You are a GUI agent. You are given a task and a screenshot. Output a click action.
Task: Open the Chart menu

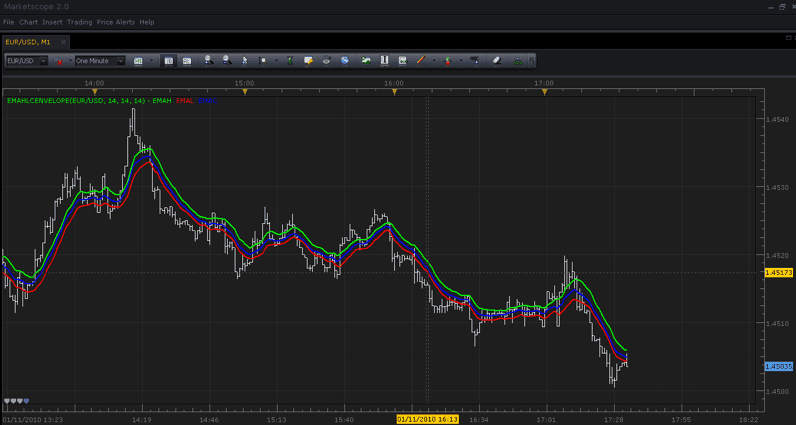coord(28,22)
